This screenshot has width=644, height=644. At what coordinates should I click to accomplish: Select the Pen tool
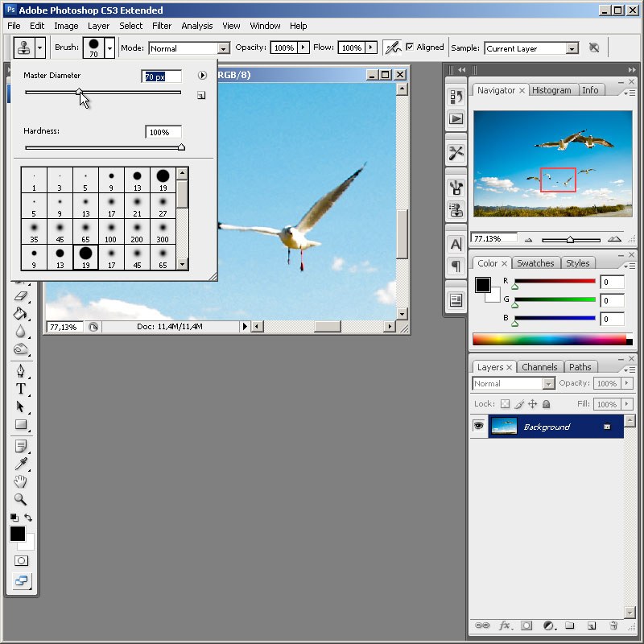(x=21, y=371)
